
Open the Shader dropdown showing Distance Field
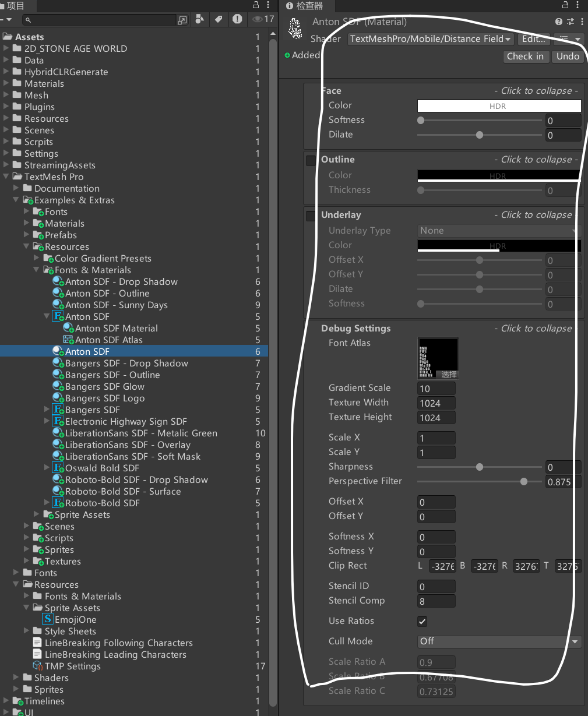pyautogui.click(x=429, y=39)
